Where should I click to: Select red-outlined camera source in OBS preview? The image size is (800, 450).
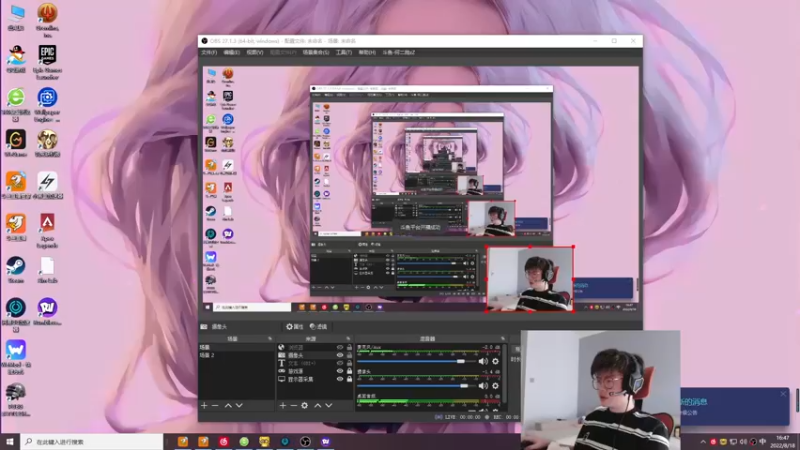[530, 279]
